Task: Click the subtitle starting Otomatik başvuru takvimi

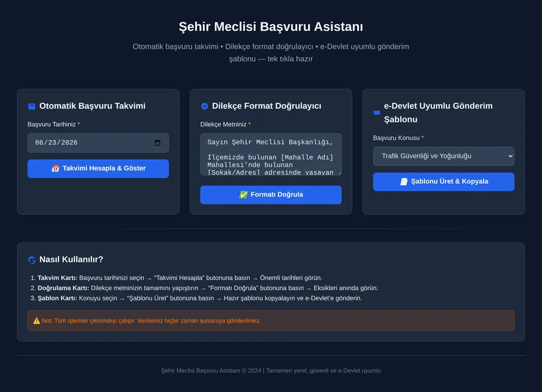Action: coord(271,53)
